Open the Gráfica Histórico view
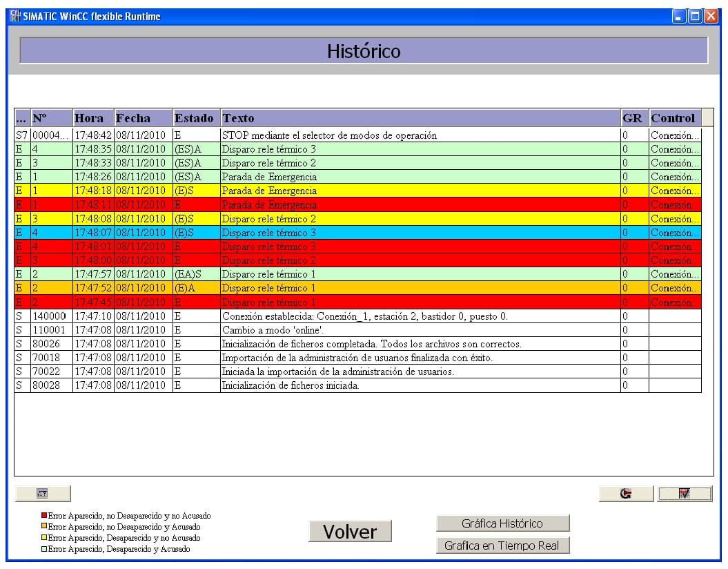Image resolution: width=728 pixels, height=569 pixels. [x=502, y=523]
